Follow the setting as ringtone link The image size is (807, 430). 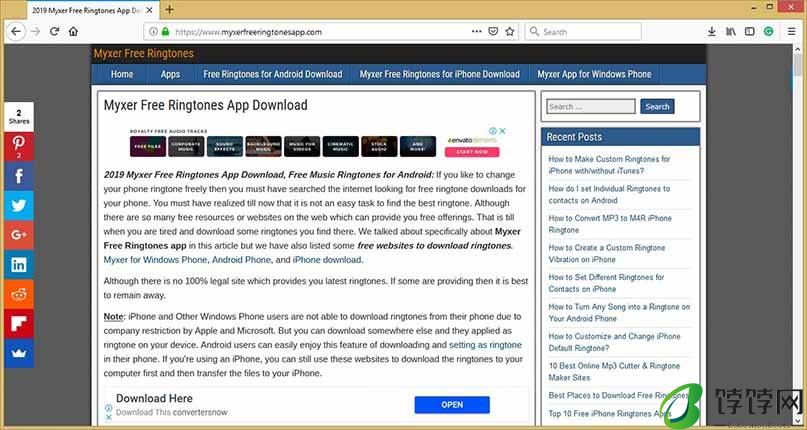485,345
